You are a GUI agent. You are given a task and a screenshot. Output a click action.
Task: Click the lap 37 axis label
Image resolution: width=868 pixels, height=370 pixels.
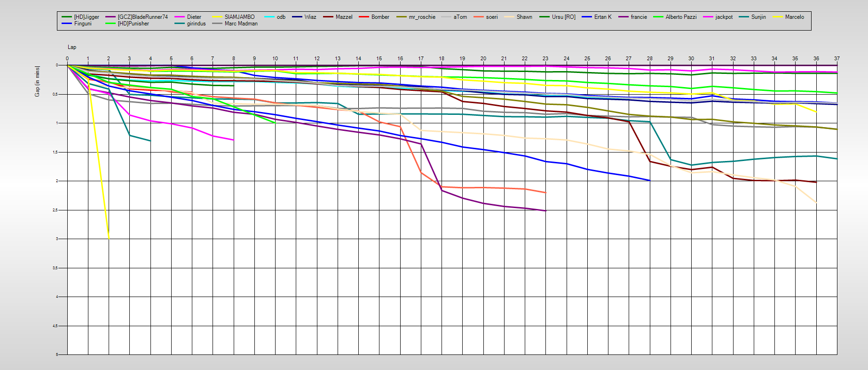tap(836, 58)
